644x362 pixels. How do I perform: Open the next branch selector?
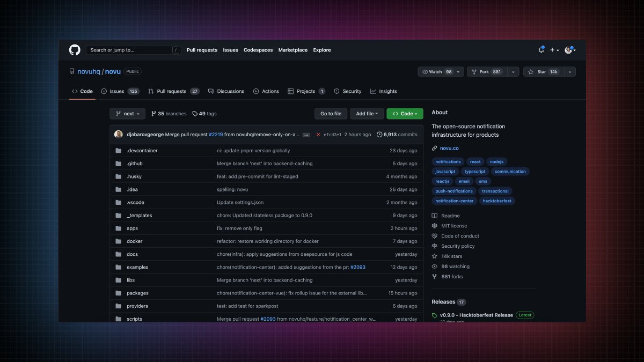click(127, 113)
